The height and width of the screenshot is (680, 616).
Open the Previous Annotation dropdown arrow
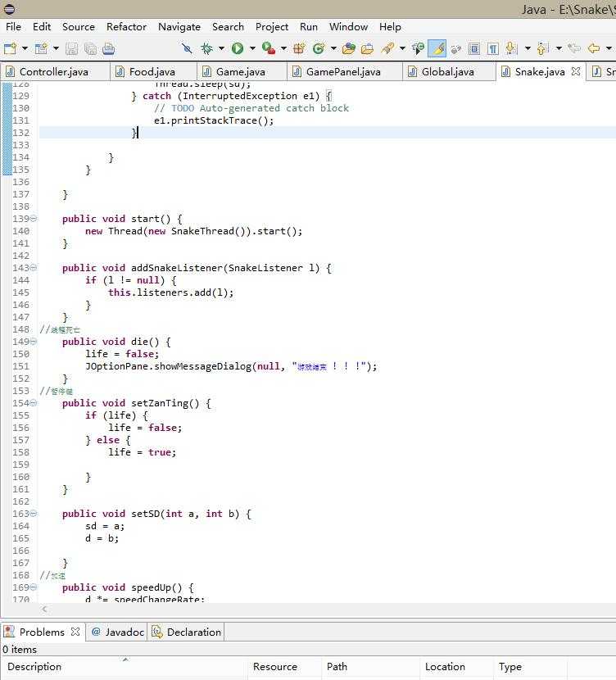[559, 48]
